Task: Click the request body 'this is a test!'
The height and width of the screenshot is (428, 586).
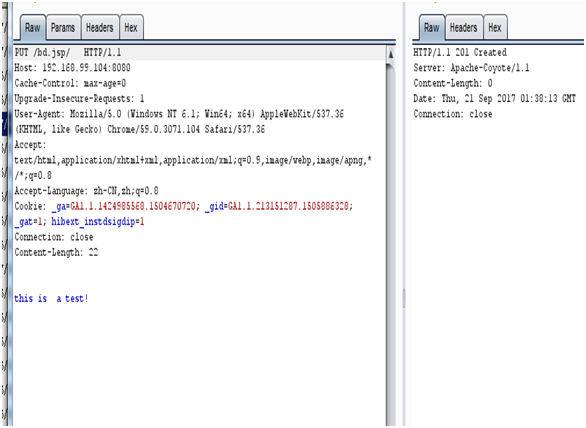Action: click(x=51, y=298)
